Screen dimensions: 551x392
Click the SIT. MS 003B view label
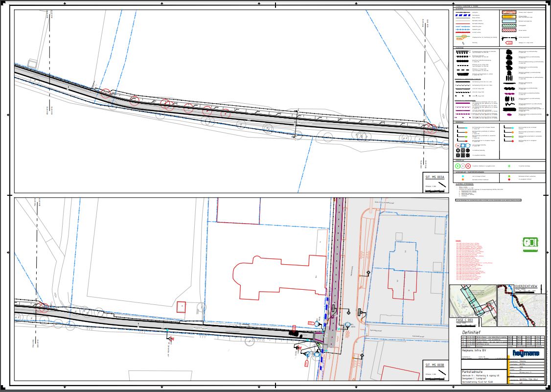coord(435,365)
